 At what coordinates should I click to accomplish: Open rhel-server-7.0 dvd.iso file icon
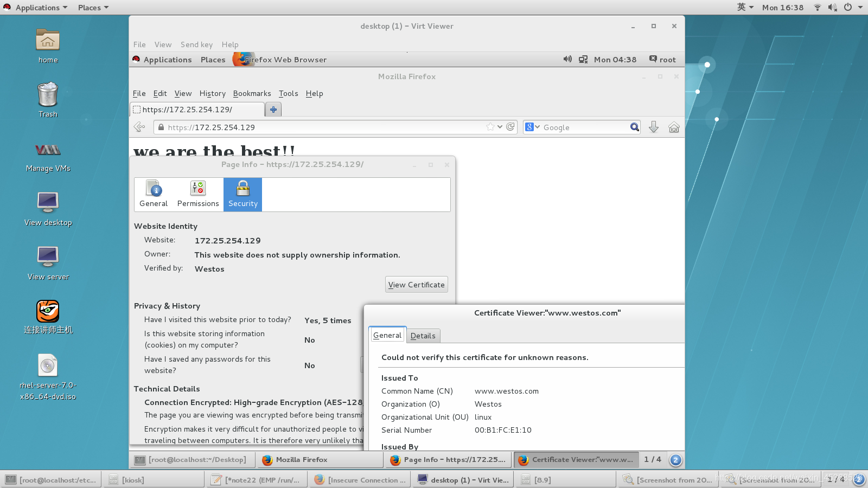pos(48,365)
